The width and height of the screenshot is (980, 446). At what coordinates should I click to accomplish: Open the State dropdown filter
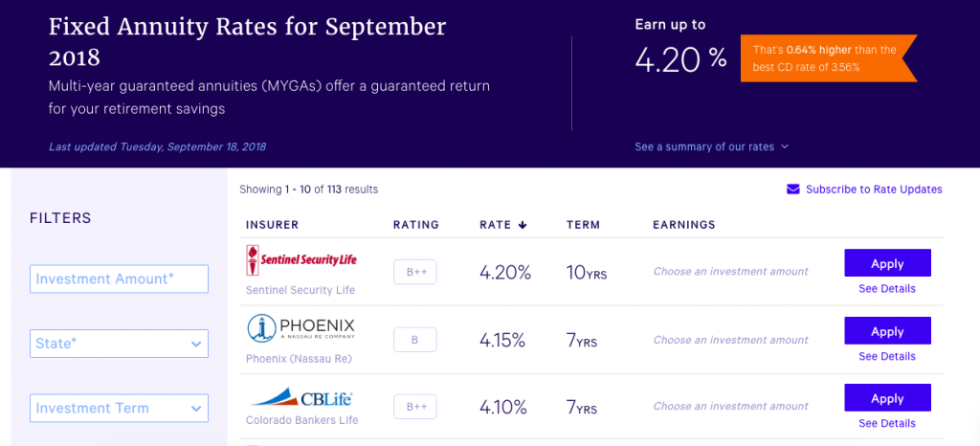[x=119, y=344]
